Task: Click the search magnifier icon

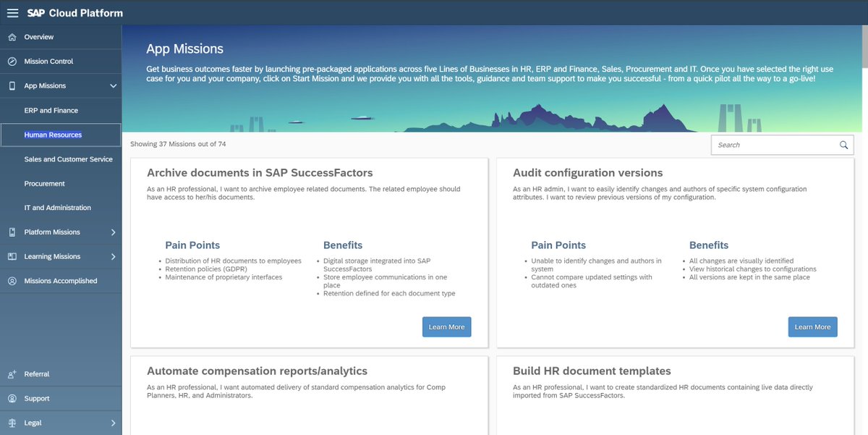Action: click(x=843, y=145)
